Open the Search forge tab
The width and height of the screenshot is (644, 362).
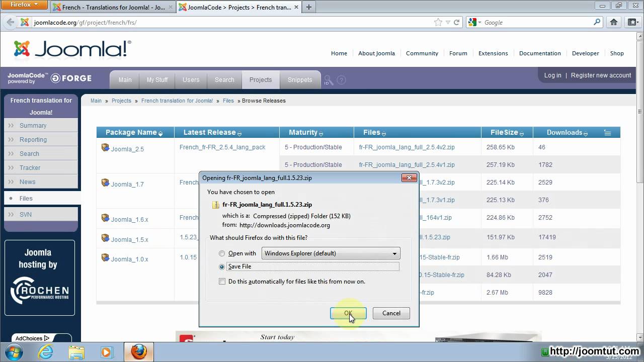pos(224,80)
